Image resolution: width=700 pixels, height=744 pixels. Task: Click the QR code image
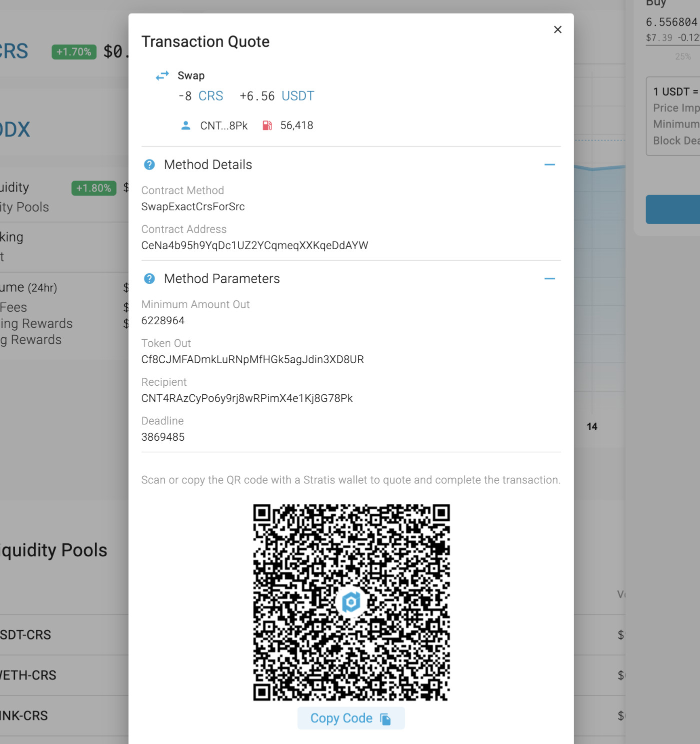pyautogui.click(x=351, y=602)
